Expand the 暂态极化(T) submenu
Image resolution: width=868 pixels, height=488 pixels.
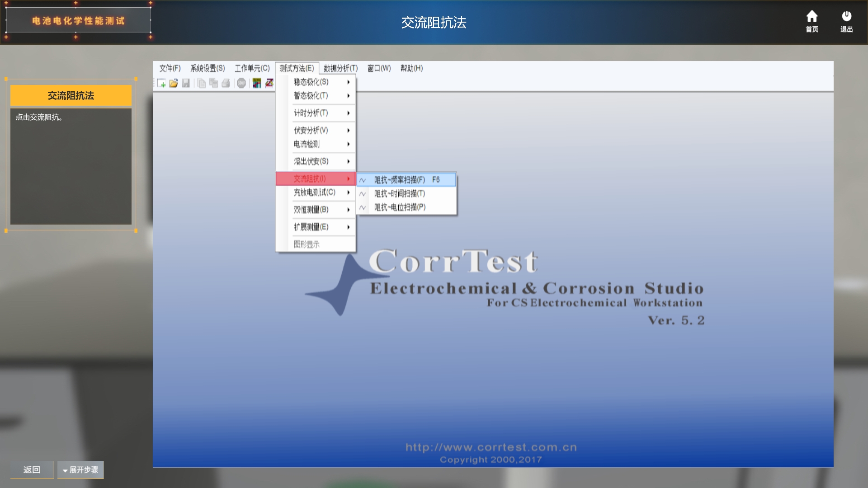316,96
